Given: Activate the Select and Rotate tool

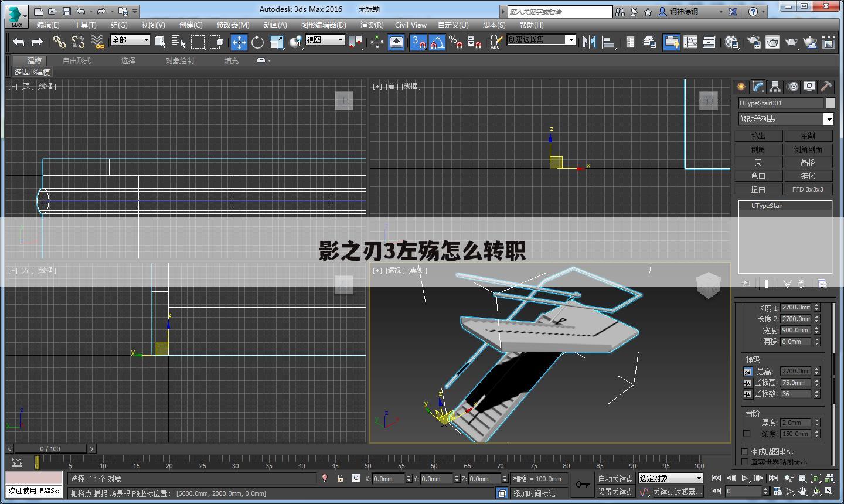Looking at the screenshot, I should point(257,42).
